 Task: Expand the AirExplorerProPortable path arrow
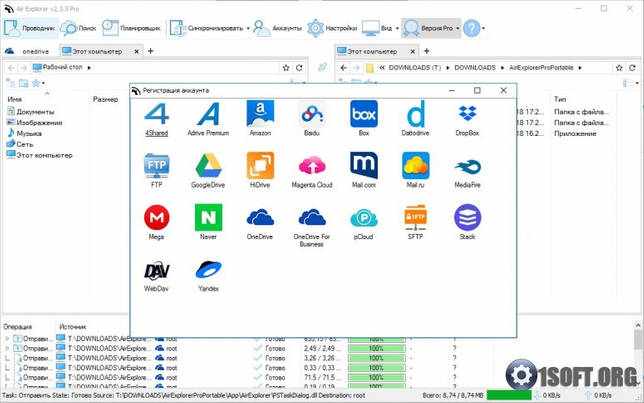[580, 68]
